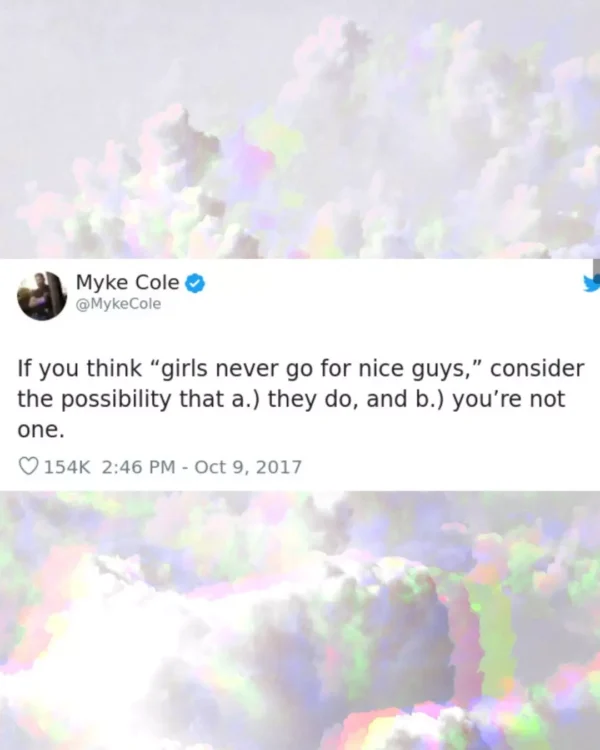This screenshot has height=750, width=600.
Task: Like the tweet with the heart icon
Action: [x=28, y=466]
